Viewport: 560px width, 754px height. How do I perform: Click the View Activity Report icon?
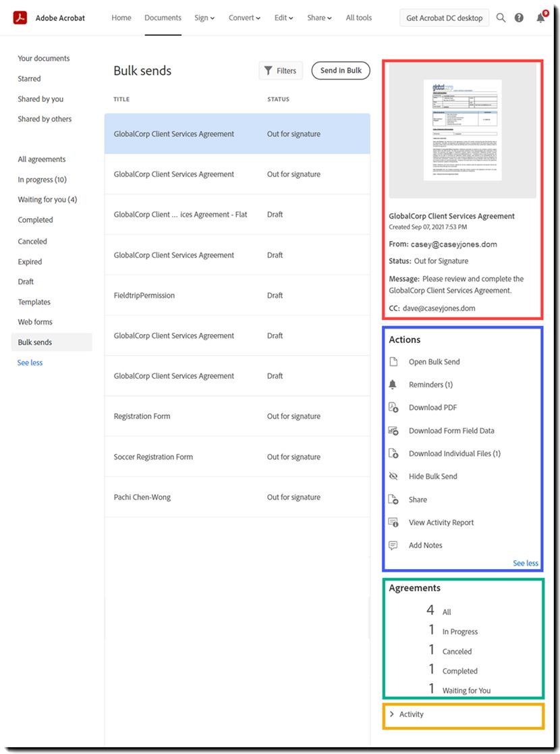click(x=393, y=522)
